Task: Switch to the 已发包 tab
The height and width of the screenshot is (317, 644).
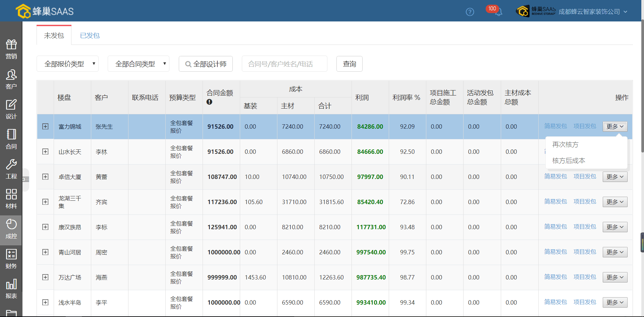Action: coord(90,36)
